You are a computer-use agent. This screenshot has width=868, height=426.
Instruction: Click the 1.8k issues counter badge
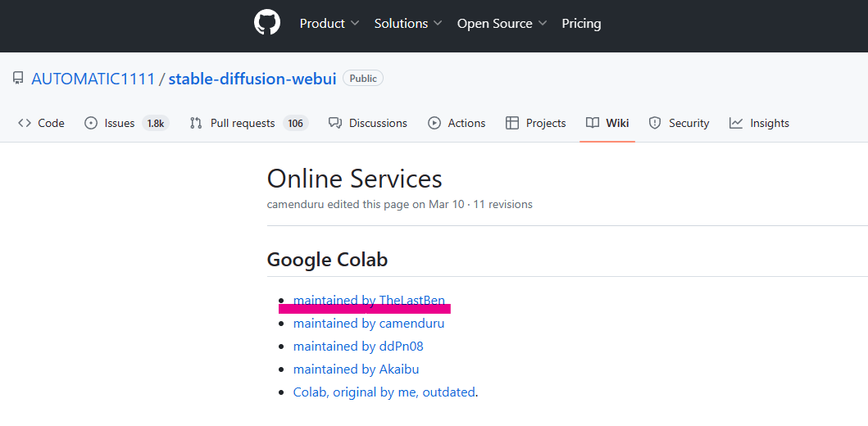[156, 123]
